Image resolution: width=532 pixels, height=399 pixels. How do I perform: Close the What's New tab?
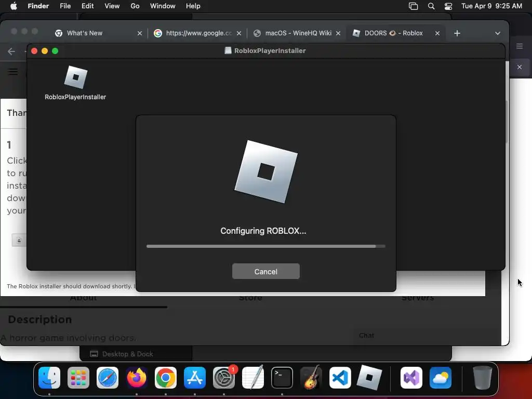139,33
